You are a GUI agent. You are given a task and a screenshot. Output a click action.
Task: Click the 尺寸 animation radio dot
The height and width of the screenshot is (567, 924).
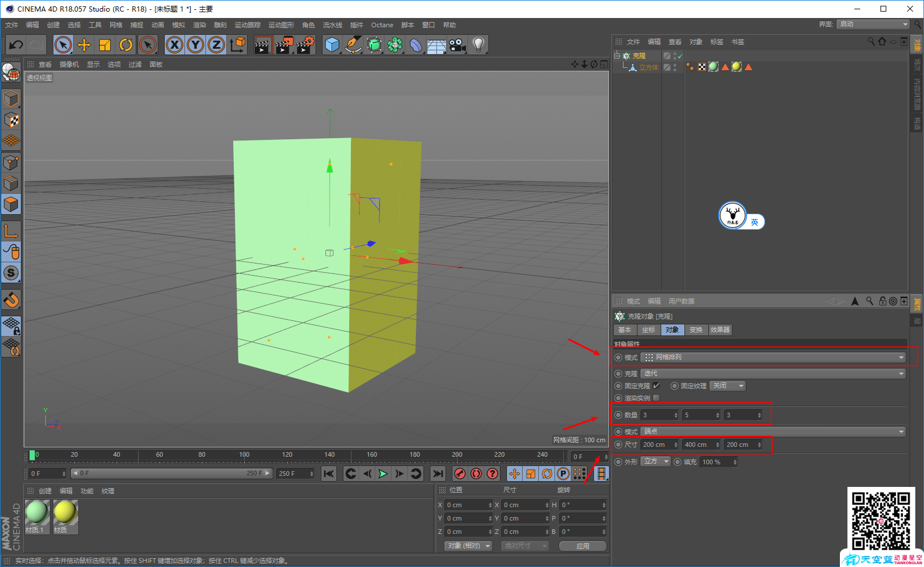618,445
